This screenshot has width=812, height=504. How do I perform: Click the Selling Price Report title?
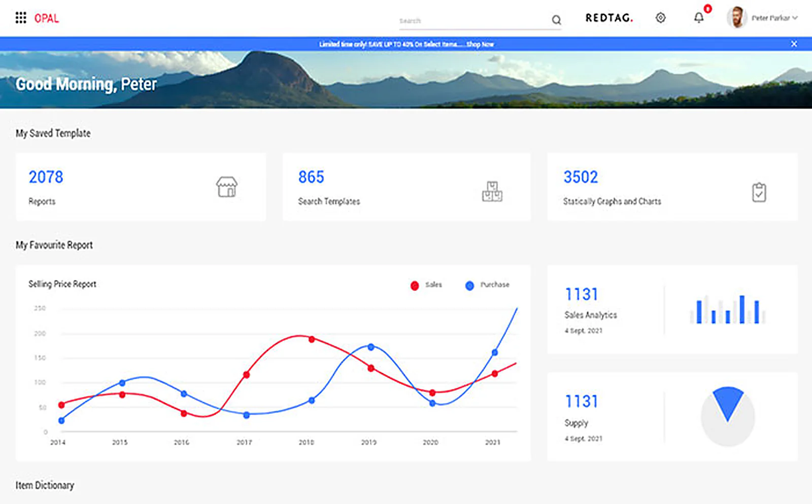(x=62, y=284)
